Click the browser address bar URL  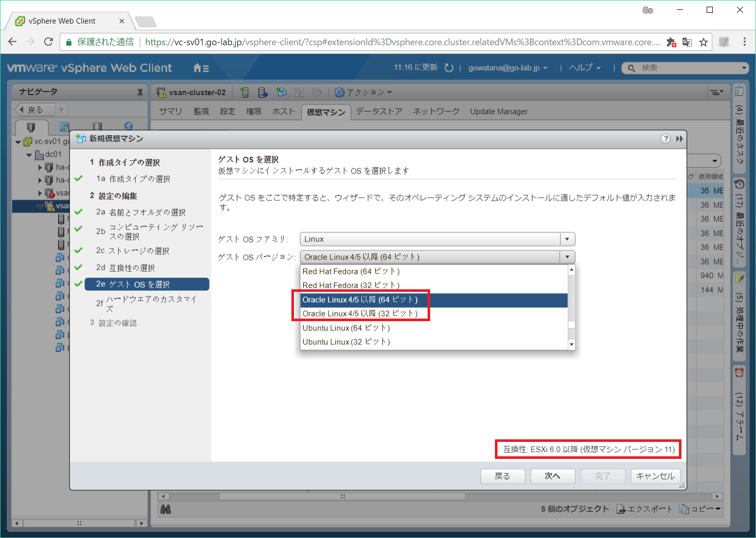[402, 42]
